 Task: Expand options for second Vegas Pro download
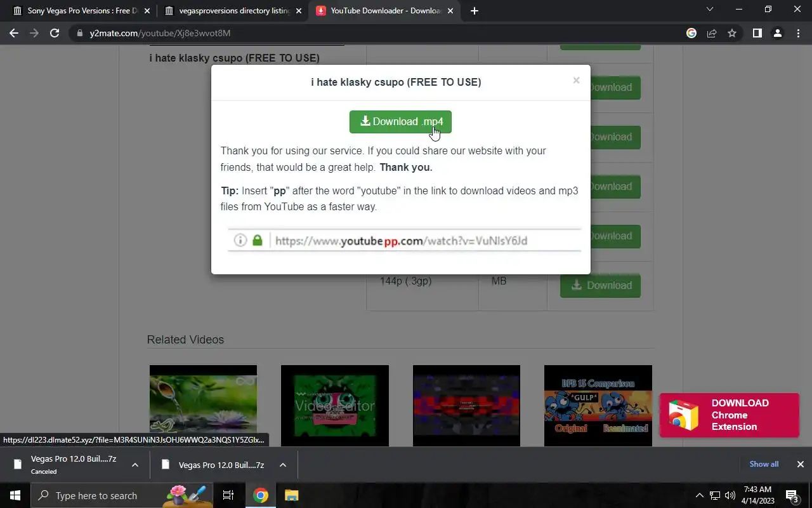click(x=283, y=465)
